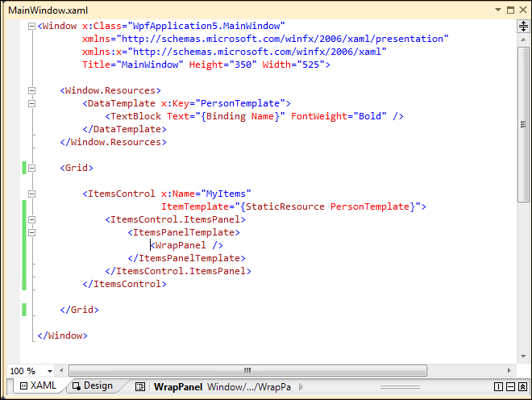Click the FontWeight="Bold" attribute
The width and height of the screenshot is (532, 400).
click(x=339, y=116)
